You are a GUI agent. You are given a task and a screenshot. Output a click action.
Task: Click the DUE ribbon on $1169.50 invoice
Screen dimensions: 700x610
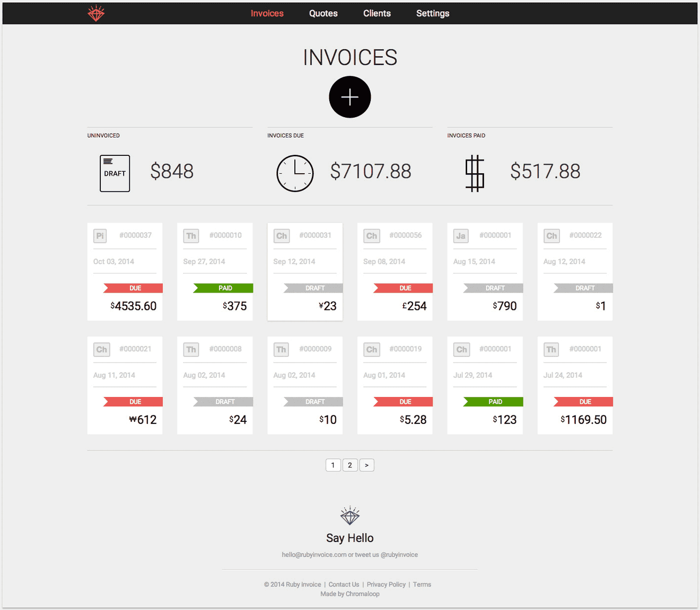coord(583,402)
